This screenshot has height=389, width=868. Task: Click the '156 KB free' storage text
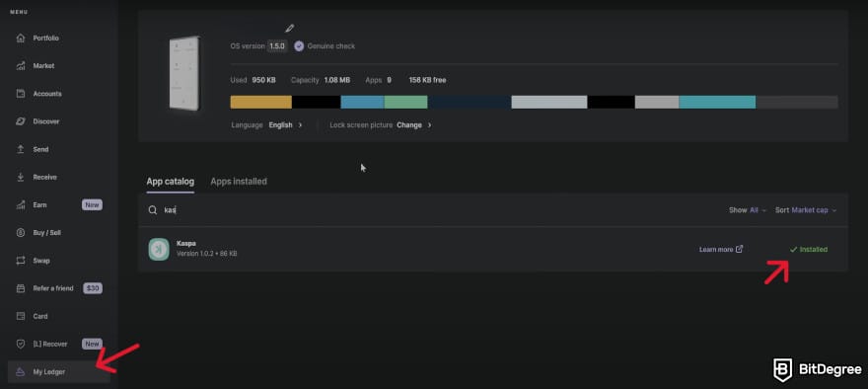[x=427, y=80]
